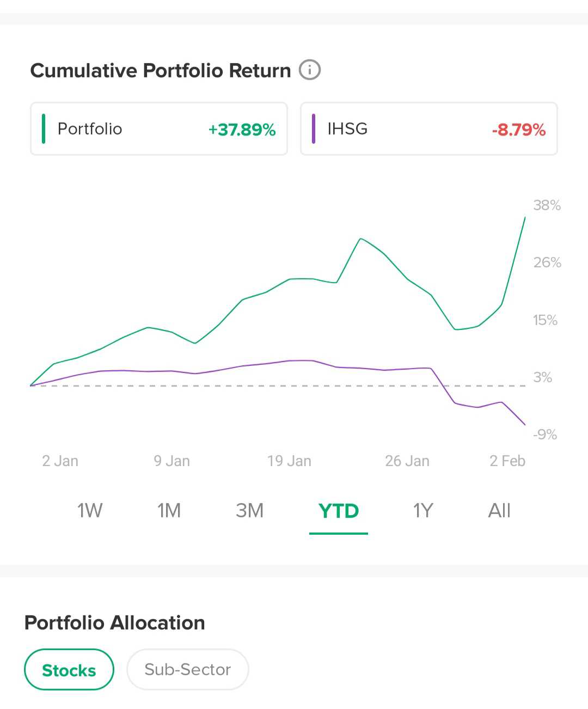Screen dimensions: 588x709
Task: Tap the Portfolio return card
Action: tap(158, 129)
